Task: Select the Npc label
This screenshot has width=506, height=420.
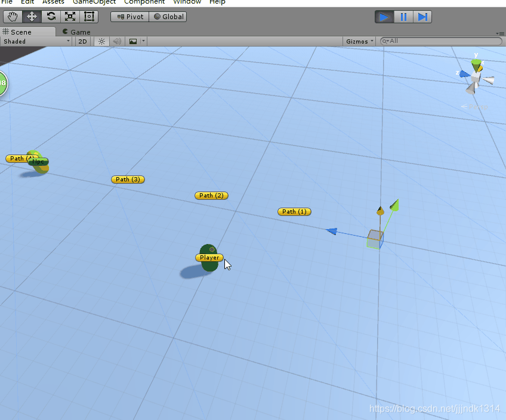Action: [38, 162]
